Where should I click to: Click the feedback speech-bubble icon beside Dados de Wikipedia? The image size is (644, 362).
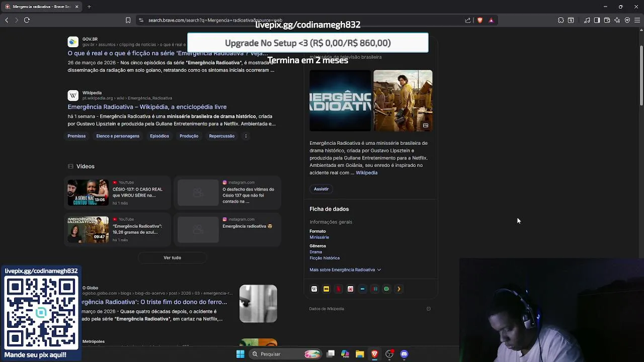(x=429, y=309)
